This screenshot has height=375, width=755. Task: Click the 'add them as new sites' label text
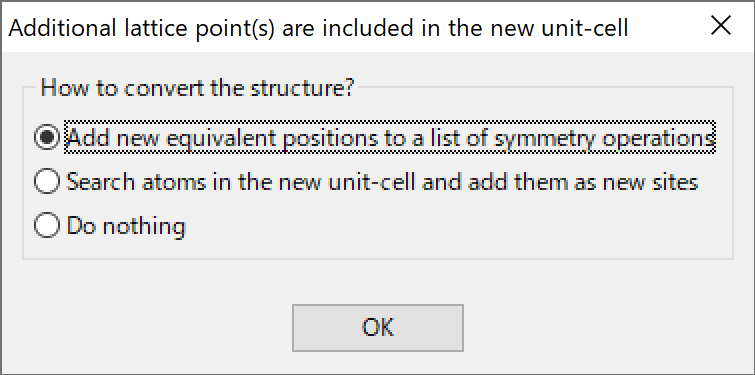tap(574, 182)
